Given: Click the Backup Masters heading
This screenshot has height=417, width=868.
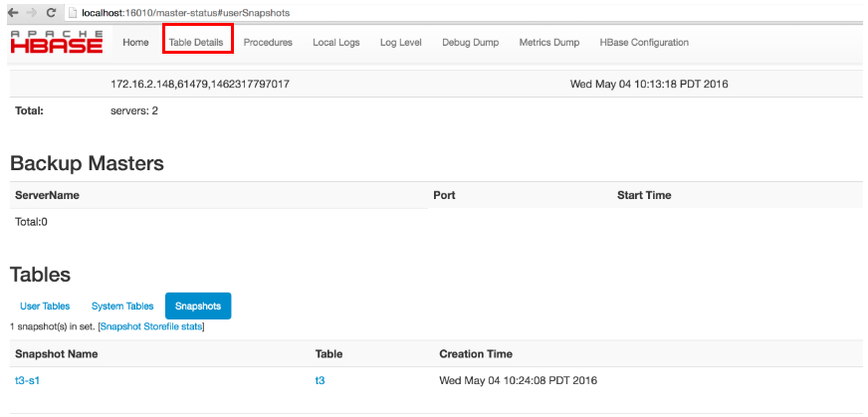Looking at the screenshot, I should pos(87,163).
